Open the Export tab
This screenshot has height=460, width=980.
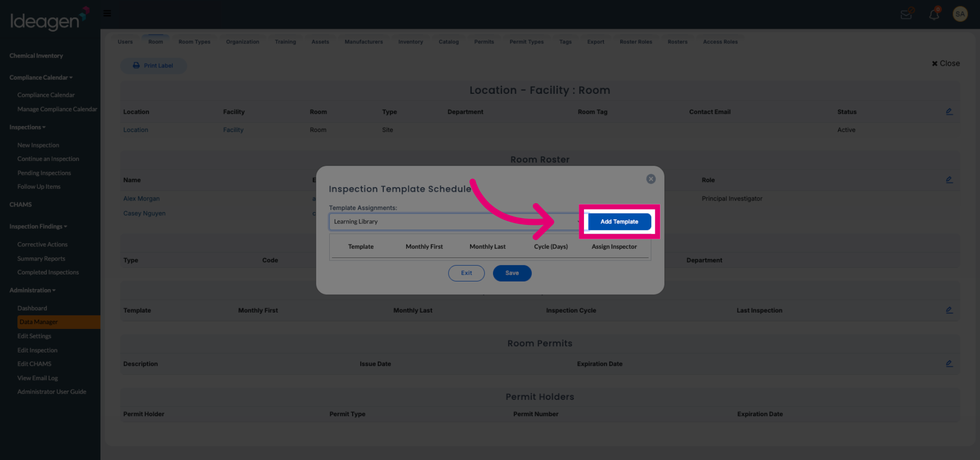[x=595, y=42]
